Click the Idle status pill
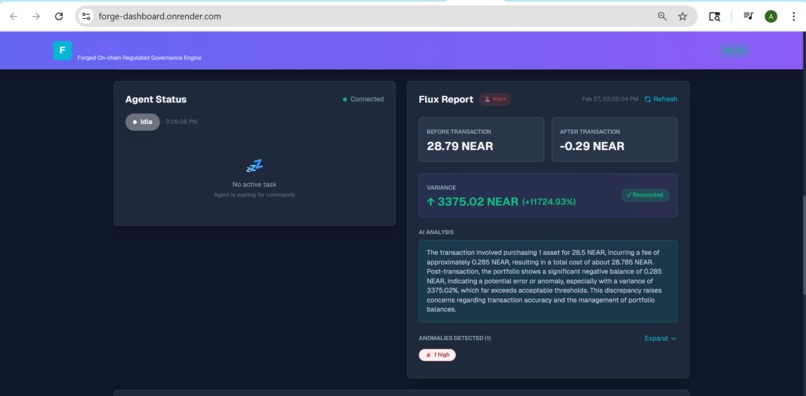The width and height of the screenshot is (806, 396). point(142,122)
